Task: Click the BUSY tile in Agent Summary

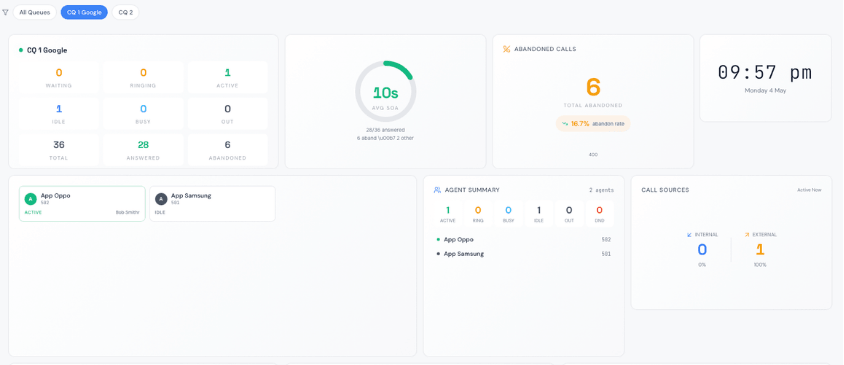Action: [508, 214]
